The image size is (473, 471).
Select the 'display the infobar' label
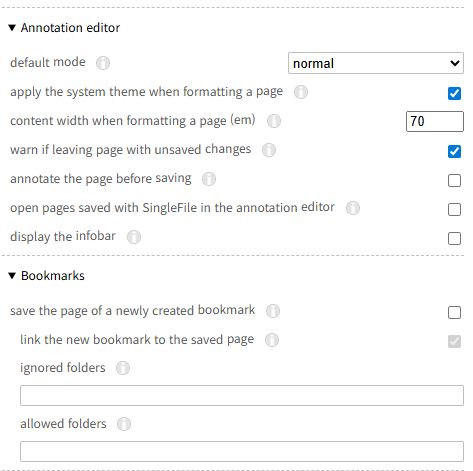pyautogui.click(x=63, y=236)
